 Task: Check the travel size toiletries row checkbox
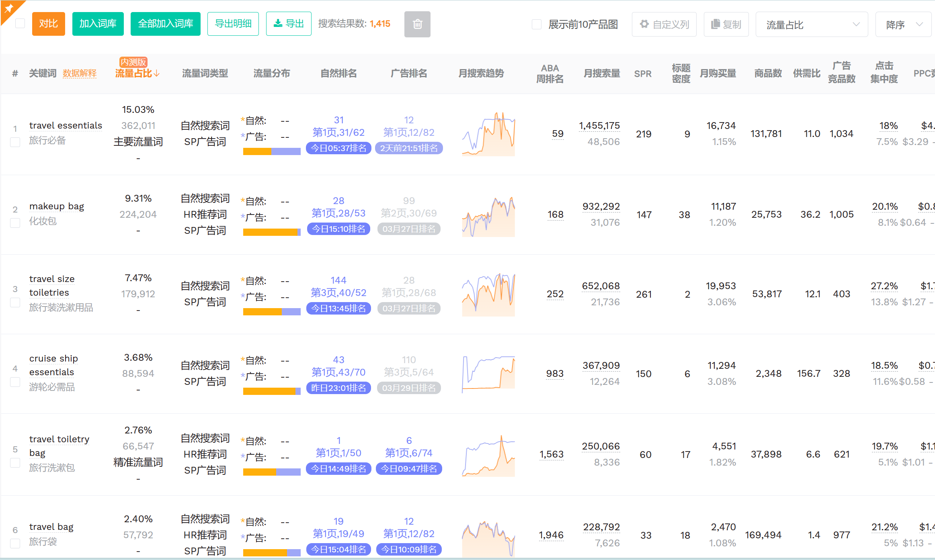click(15, 302)
